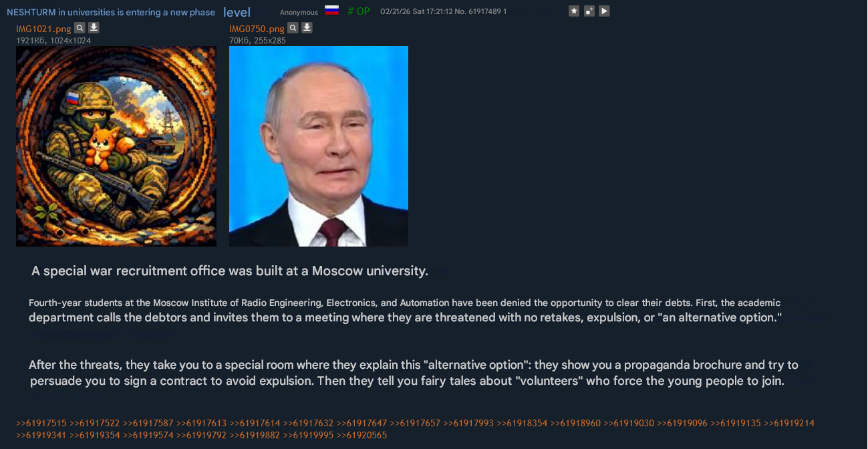Download the IMG1021.png file

tap(94, 28)
